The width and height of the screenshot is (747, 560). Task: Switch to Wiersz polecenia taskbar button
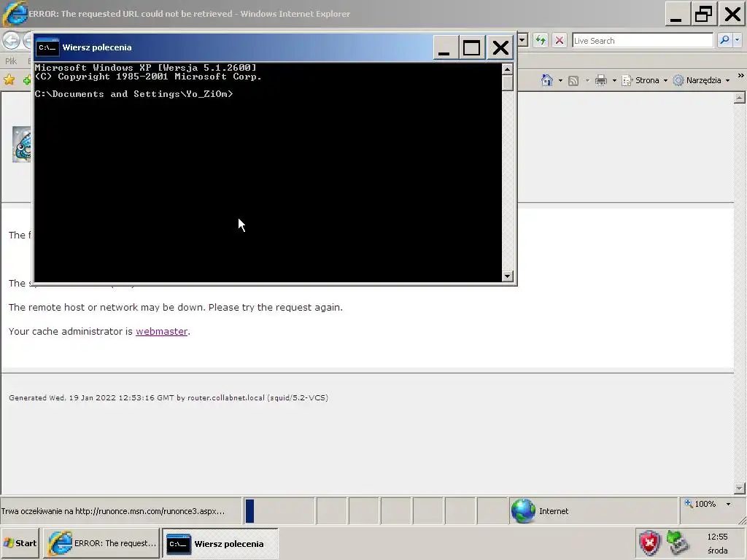(x=220, y=543)
